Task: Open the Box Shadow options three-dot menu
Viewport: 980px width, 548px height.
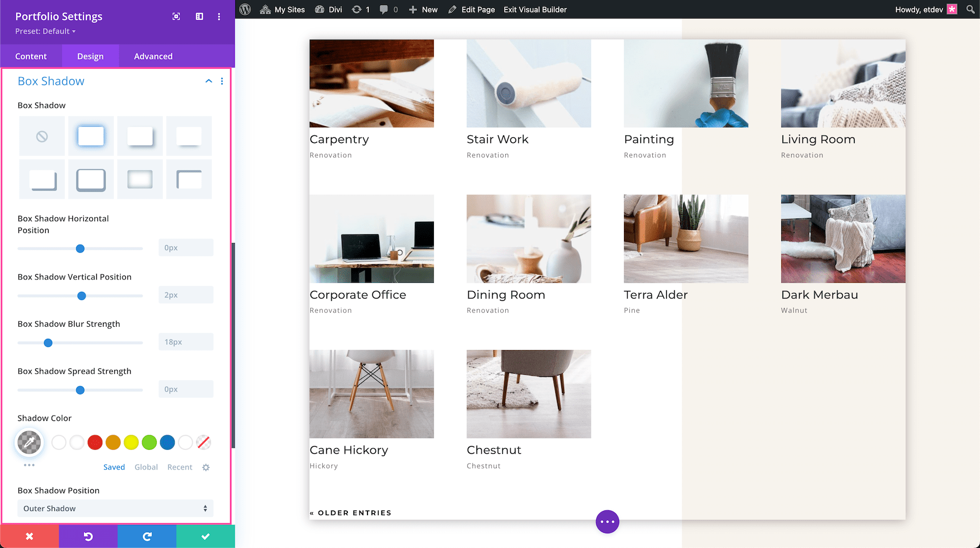Action: pyautogui.click(x=222, y=81)
